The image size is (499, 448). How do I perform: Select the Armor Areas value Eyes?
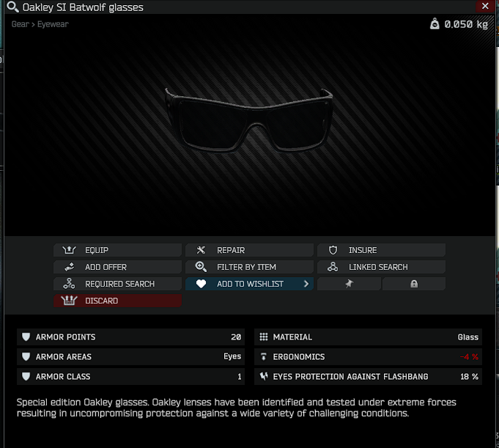tap(232, 356)
